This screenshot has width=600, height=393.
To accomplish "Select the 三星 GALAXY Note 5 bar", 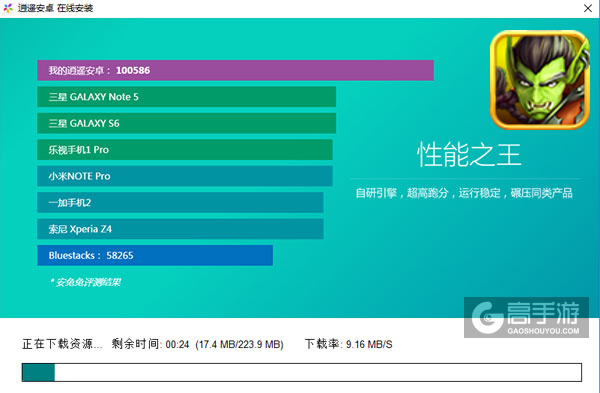I will click(186, 97).
